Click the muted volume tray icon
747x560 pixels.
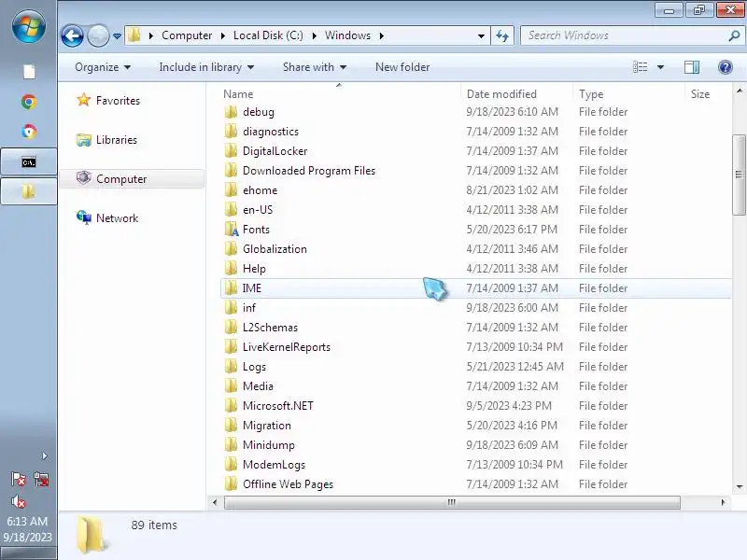[x=19, y=501]
